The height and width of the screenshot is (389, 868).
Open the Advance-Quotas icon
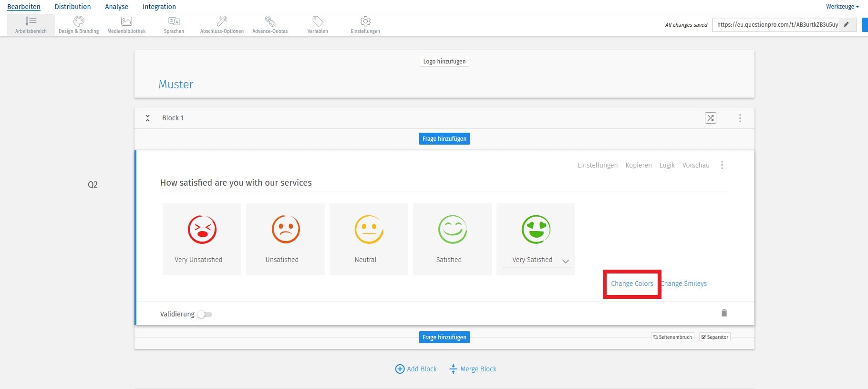(270, 21)
